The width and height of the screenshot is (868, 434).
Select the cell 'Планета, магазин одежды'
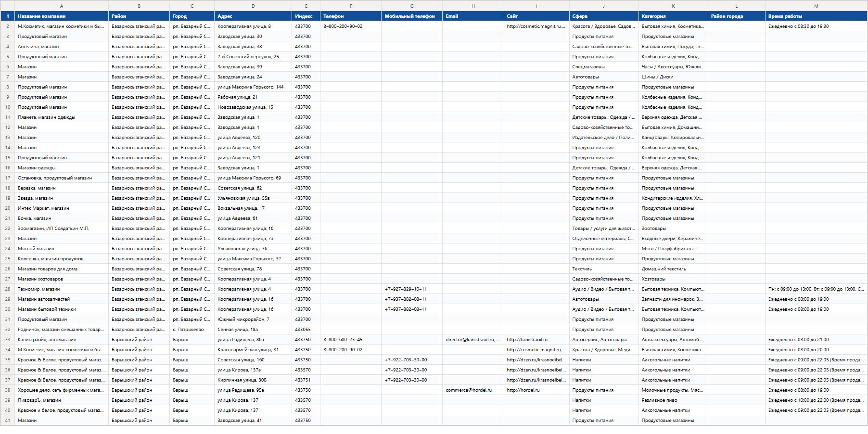tap(62, 117)
